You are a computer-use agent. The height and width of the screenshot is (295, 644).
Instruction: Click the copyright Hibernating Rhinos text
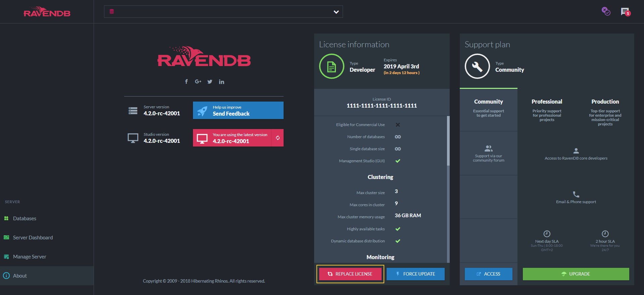point(204,281)
